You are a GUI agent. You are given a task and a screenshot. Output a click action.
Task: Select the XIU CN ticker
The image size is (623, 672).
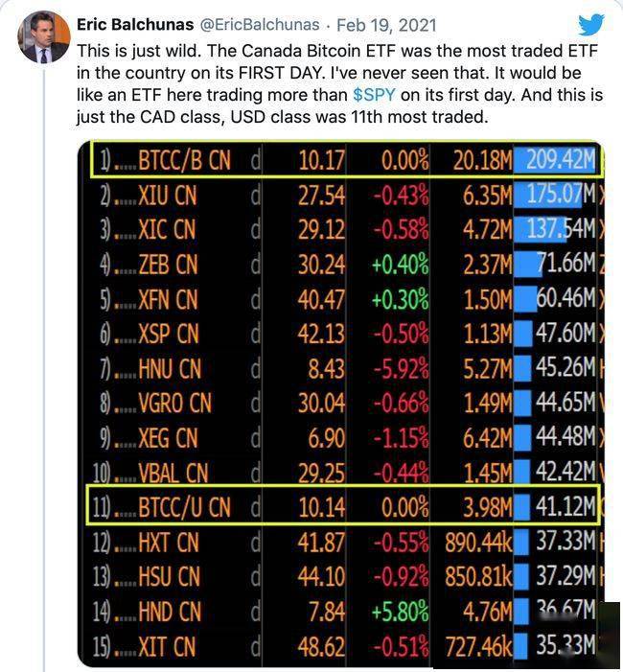(167, 196)
